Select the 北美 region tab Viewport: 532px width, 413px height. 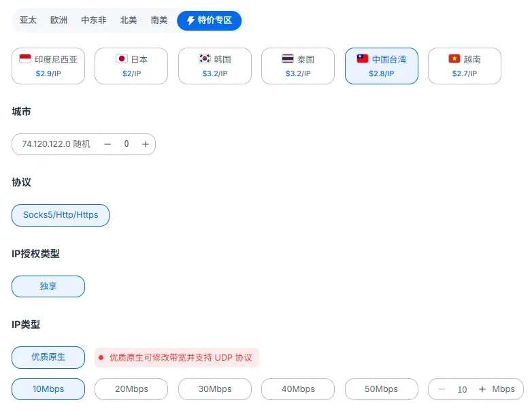tap(129, 20)
